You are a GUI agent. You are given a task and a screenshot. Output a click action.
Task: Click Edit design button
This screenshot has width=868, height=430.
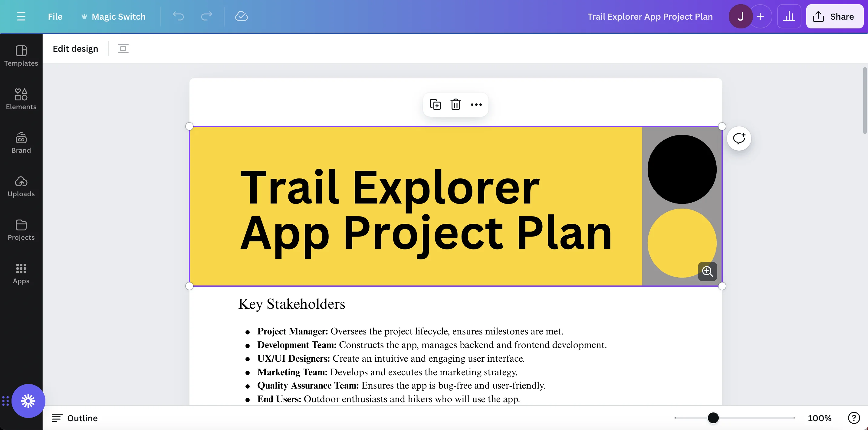point(75,48)
